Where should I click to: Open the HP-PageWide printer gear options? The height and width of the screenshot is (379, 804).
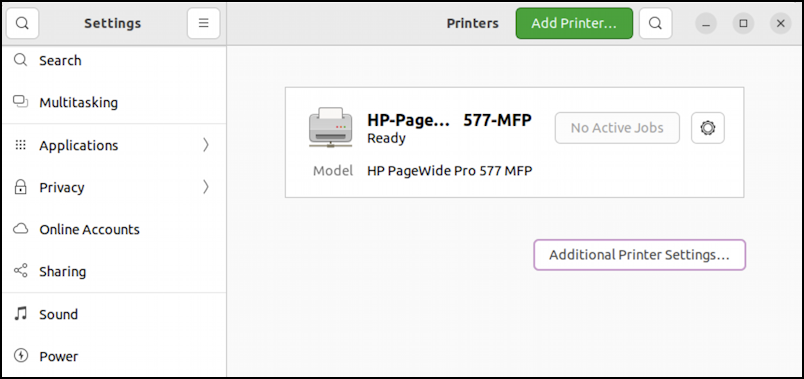(708, 128)
